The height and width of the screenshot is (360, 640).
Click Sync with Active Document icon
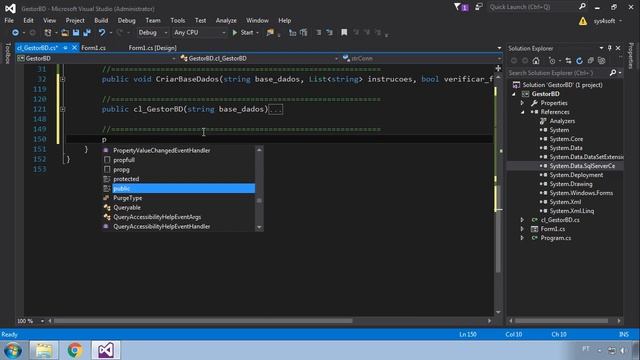click(568, 61)
